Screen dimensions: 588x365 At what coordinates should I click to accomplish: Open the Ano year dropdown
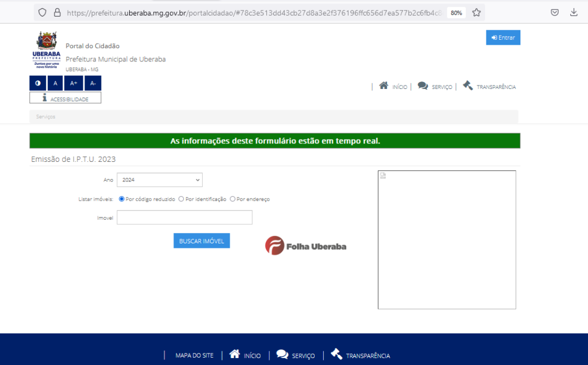point(160,180)
